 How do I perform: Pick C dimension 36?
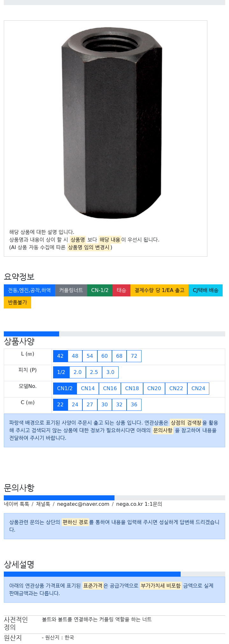[x=134, y=405]
